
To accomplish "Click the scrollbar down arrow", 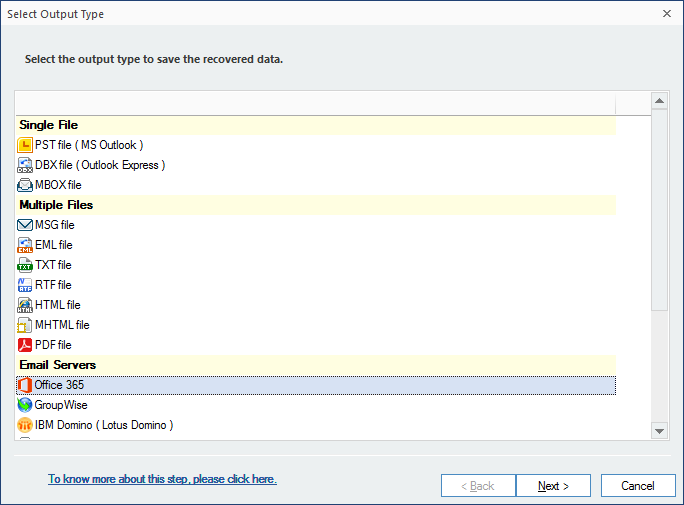I will 660,431.
